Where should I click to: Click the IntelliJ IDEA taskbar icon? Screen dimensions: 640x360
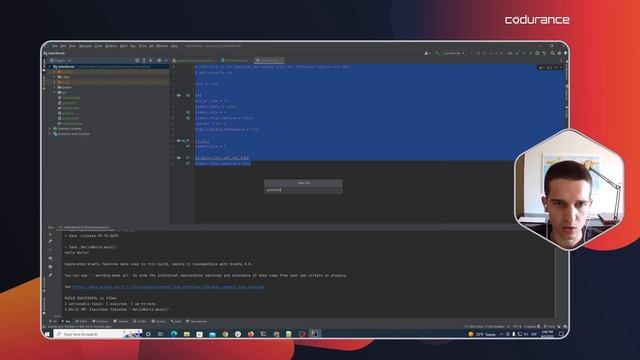point(315,334)
